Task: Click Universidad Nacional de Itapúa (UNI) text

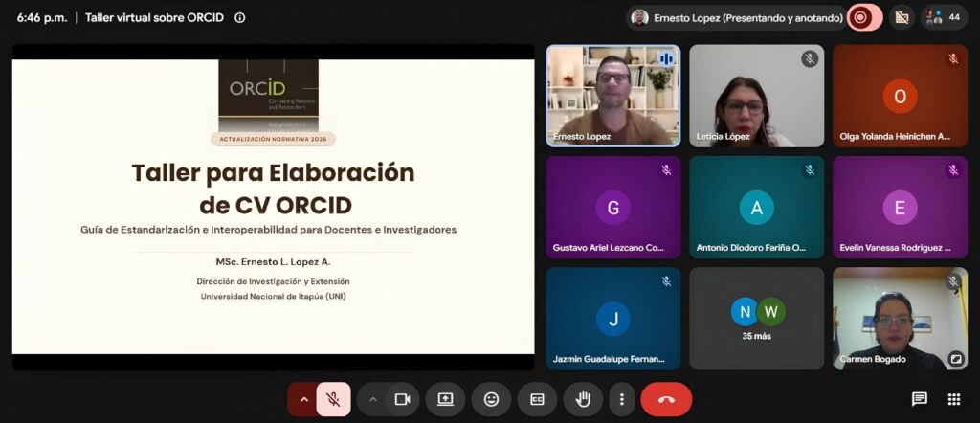Action: pos(273,296)
